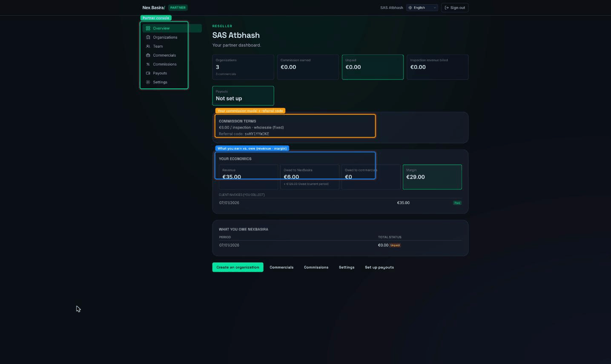Click the RESELLER label above the heading

click(x=222, y=26)
